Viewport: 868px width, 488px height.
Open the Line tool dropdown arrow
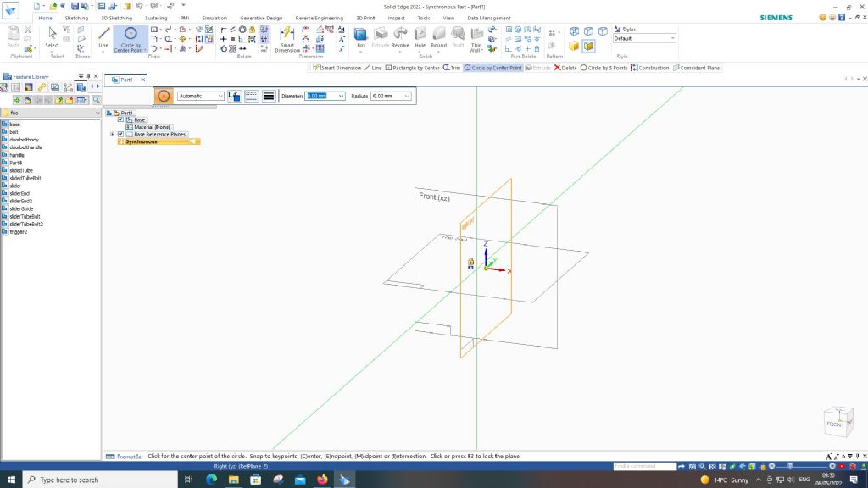point(103,52)
